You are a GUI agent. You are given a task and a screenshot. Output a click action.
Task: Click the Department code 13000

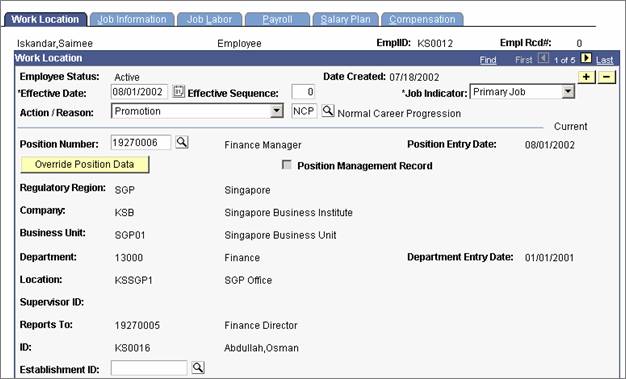click(129, 258)
